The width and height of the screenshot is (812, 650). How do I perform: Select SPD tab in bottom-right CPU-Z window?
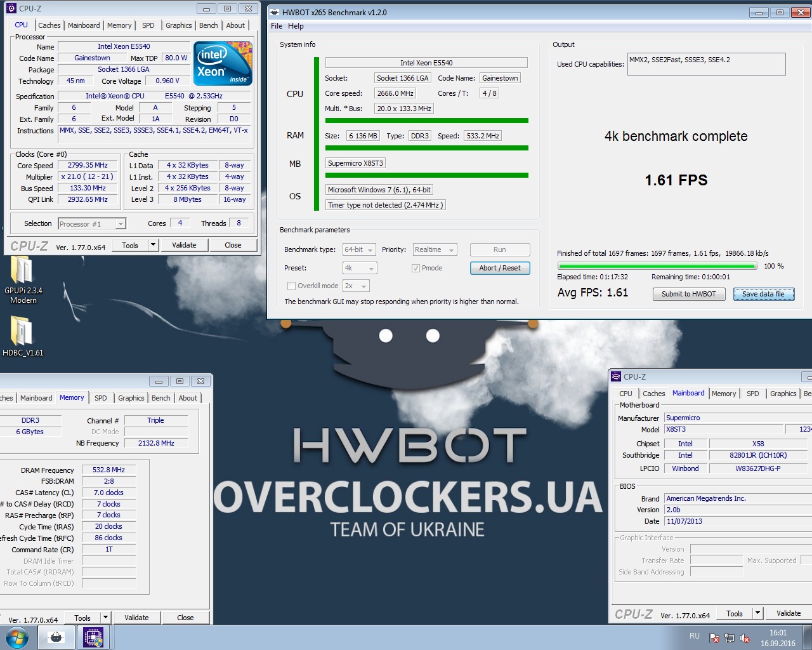[x=752, y=394]
